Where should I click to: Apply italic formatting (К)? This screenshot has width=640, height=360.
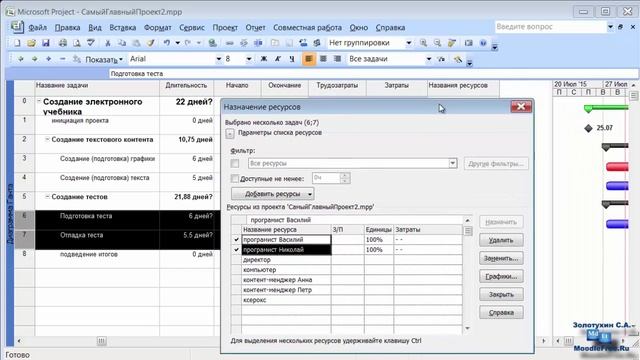[x=278, y=59]
